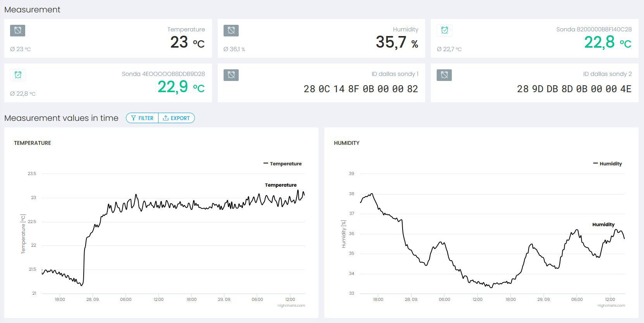Click alarm icon on ID dallas sondy 2 card

(x=444, y=75)
